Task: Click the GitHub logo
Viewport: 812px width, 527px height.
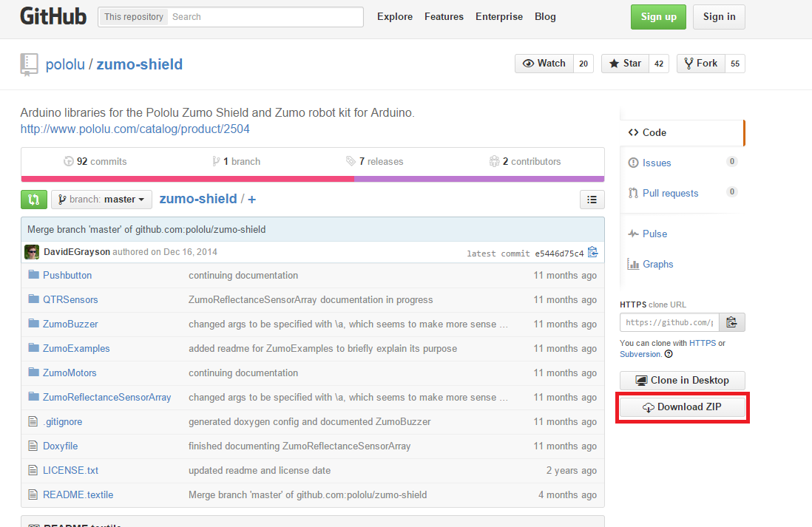Action: pos(53,16)
